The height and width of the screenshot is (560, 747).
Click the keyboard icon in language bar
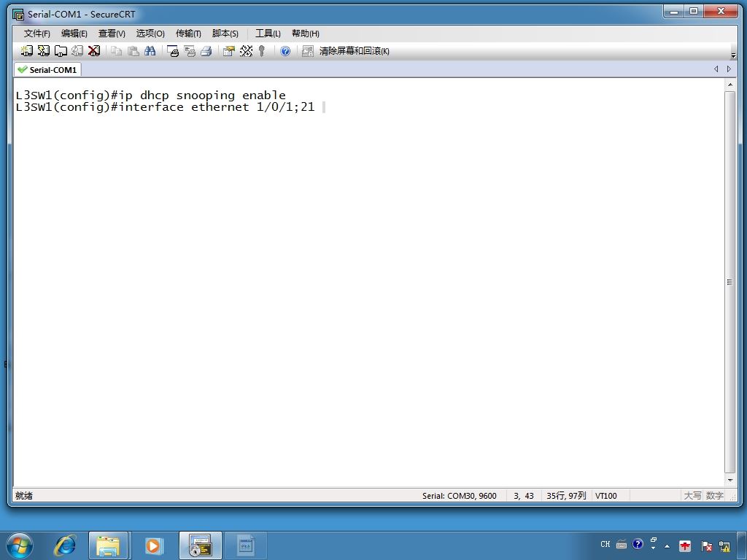point(622,544)
